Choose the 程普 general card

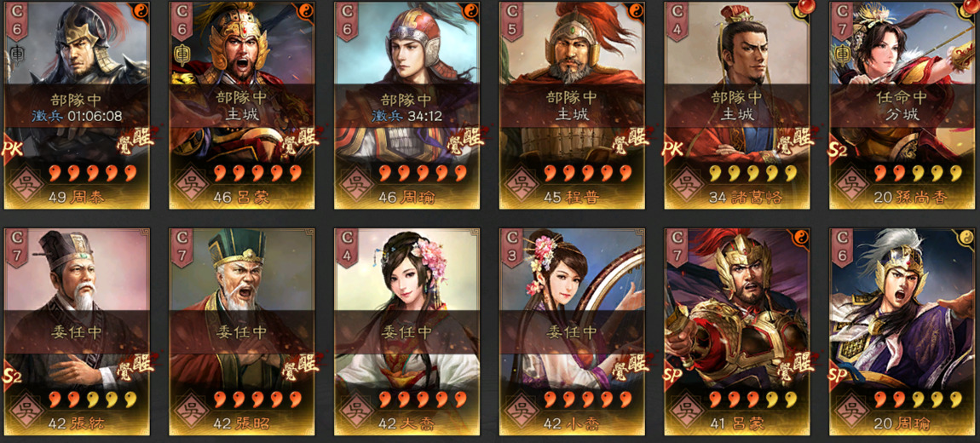coord(572,105)
